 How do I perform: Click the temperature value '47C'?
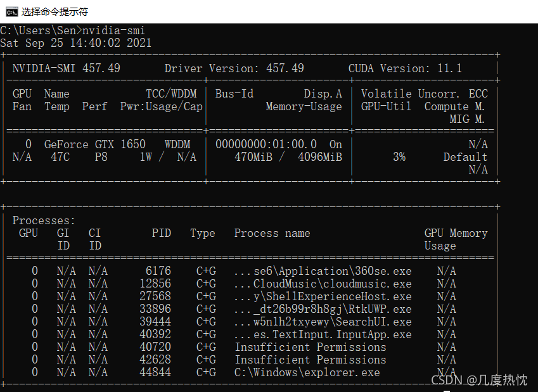pos(60,156)
